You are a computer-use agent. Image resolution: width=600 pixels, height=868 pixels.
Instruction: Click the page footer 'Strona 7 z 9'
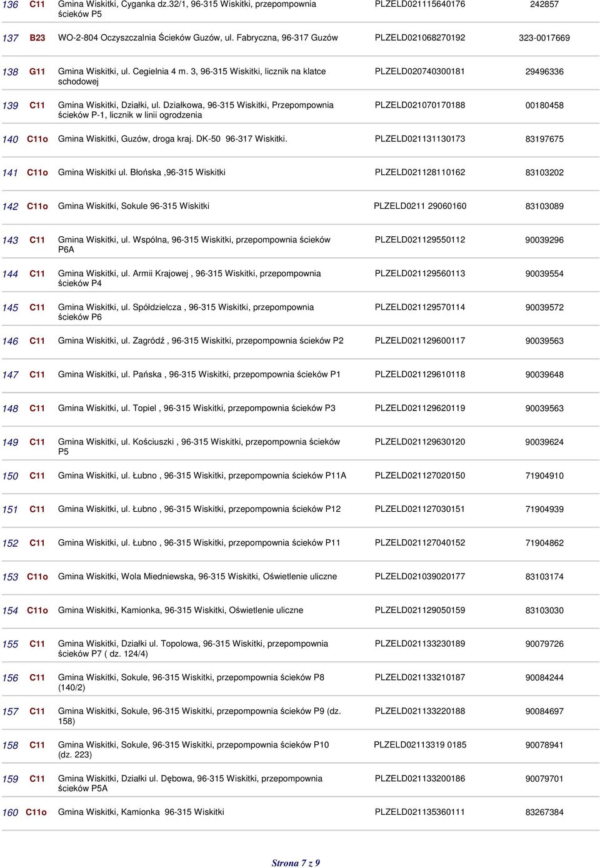point(296,863)
